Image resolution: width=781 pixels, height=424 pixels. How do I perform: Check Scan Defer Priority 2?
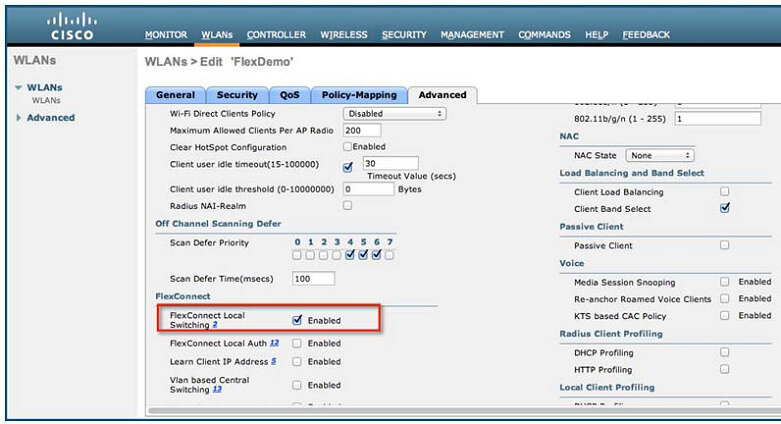323,255
